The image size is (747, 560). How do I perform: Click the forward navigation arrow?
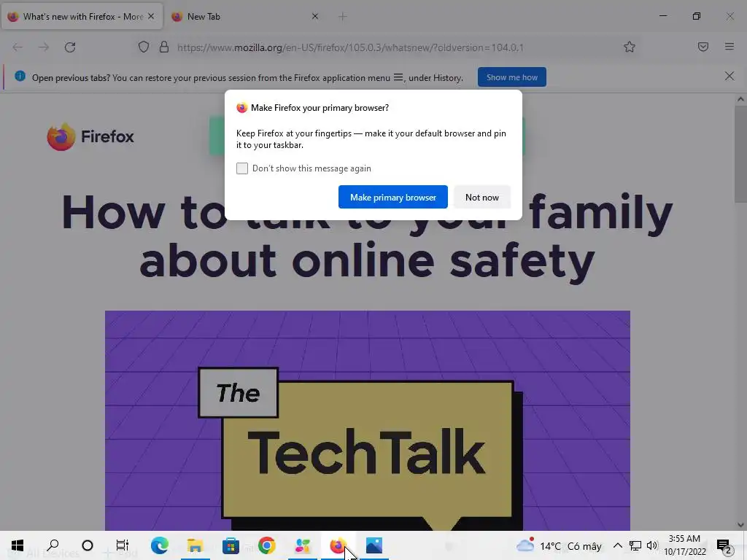pos(44,47)
